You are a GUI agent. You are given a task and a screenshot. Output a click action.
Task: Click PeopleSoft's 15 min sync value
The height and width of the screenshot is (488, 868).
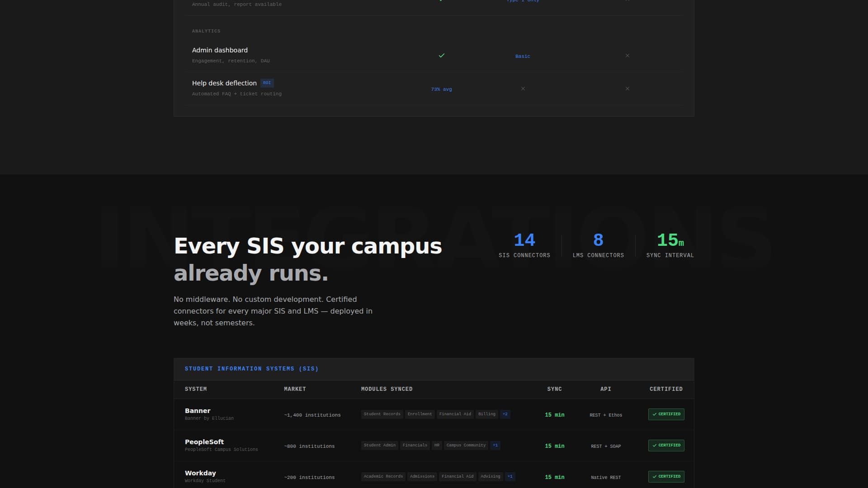click(555, 446)
